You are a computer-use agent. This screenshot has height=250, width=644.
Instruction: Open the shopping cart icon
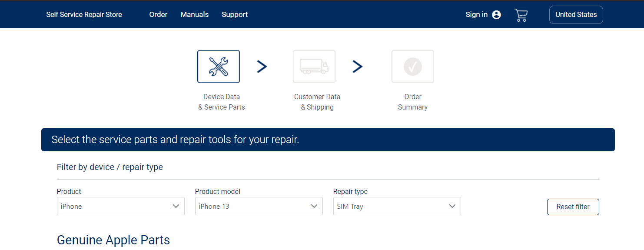521,15
